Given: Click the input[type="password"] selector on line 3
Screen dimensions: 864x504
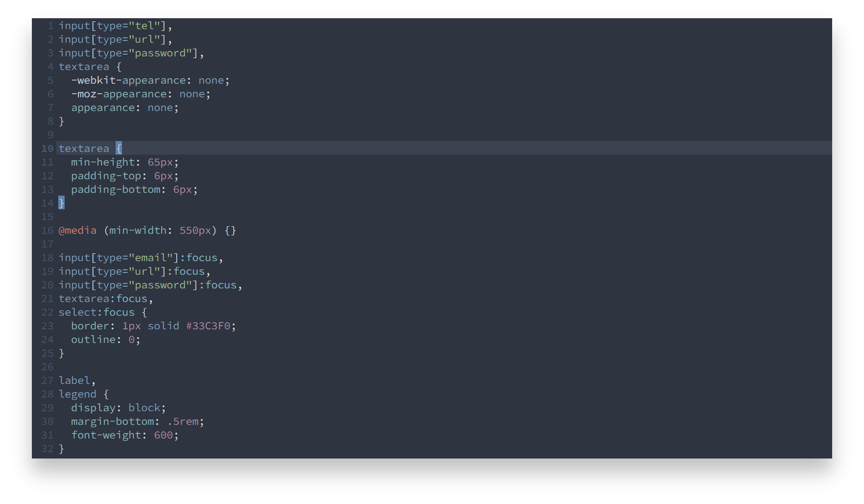Looking at the screenshot, I should click(x=128, y=53).
